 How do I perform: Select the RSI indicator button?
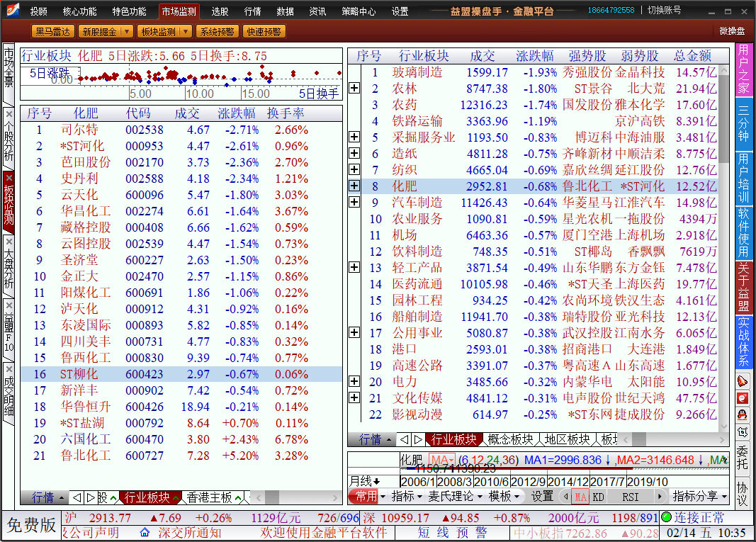coord(630,497)
